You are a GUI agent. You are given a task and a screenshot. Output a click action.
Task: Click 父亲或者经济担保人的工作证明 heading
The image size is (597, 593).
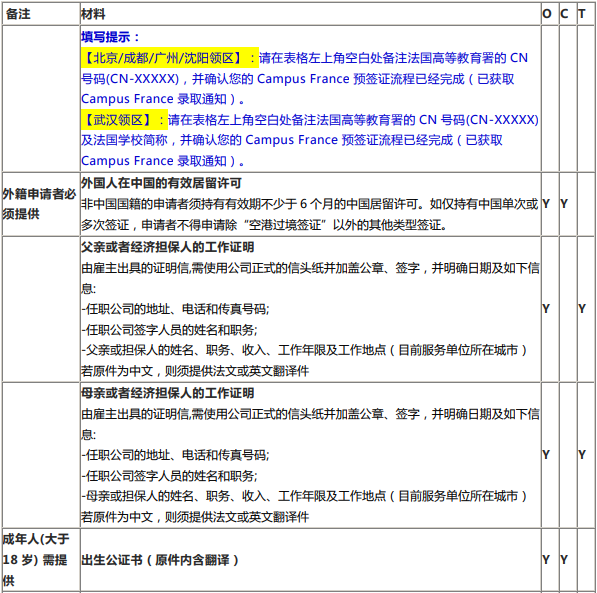click(x=168, y=247)
